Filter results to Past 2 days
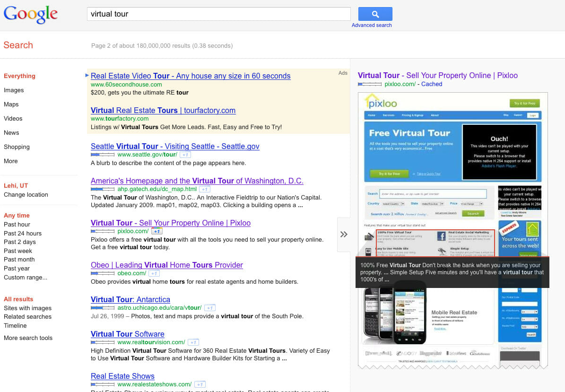565x392 pixels. coord(20,242)
